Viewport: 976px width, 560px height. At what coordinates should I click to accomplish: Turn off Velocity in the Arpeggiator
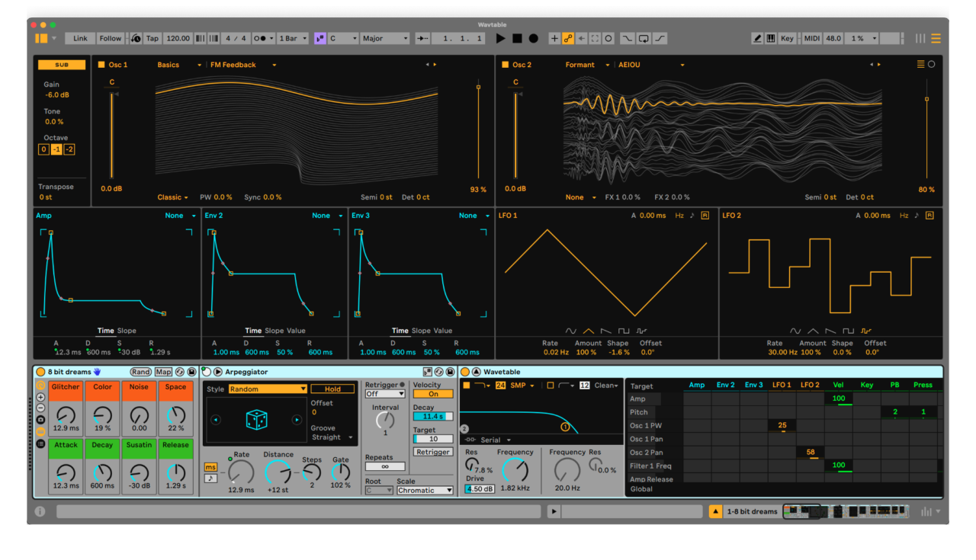click(433, 394)
